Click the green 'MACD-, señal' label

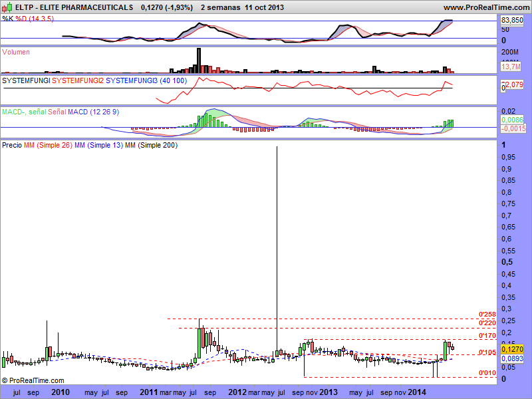coord(24,112)
